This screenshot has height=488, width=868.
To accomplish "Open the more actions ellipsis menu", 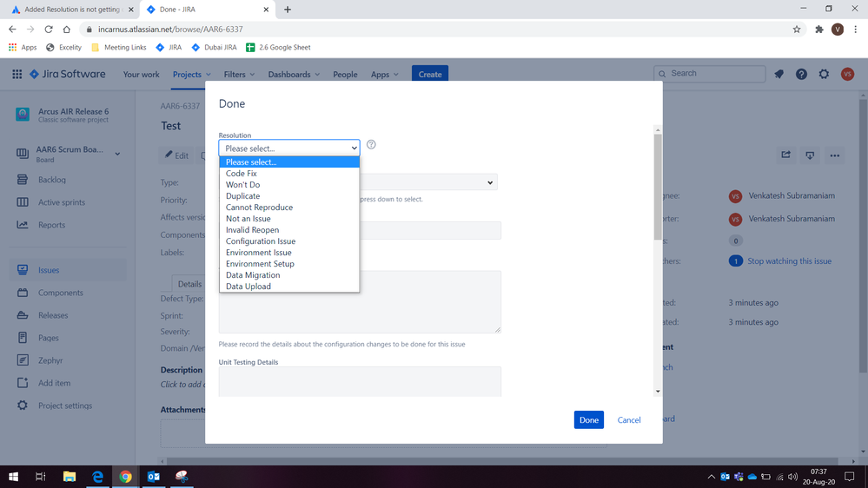I will [x=834, y=155].
